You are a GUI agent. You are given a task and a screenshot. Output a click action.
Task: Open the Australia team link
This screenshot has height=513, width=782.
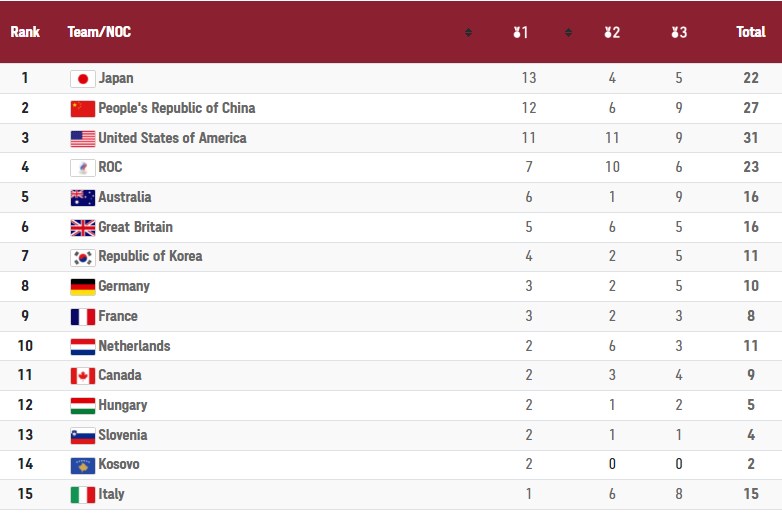click(x=125, y=197)
